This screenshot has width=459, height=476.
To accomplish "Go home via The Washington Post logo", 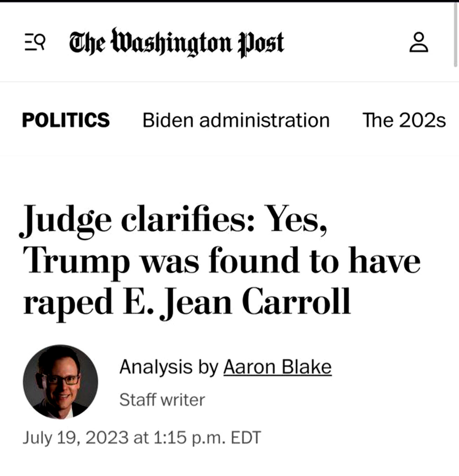I will 176,43.
